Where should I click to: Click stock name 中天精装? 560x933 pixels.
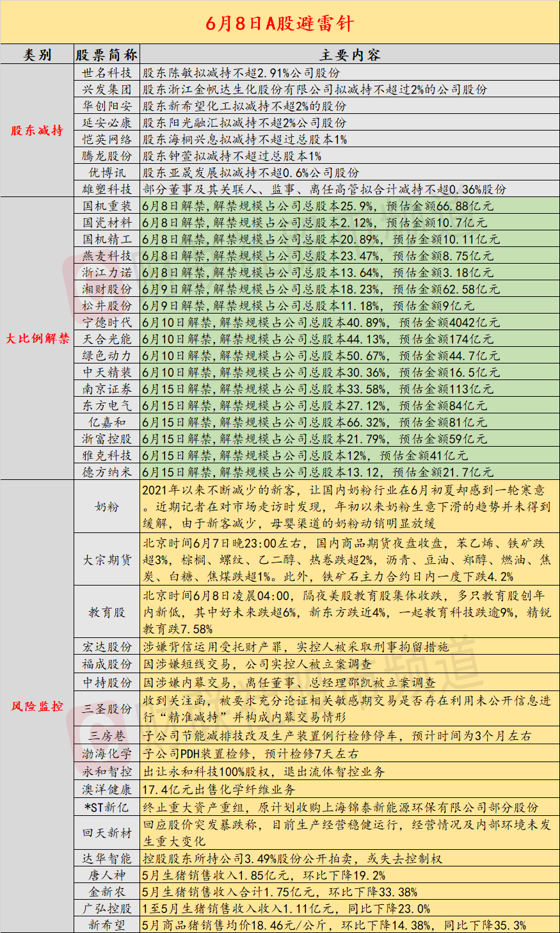click(x=107, y=372)
